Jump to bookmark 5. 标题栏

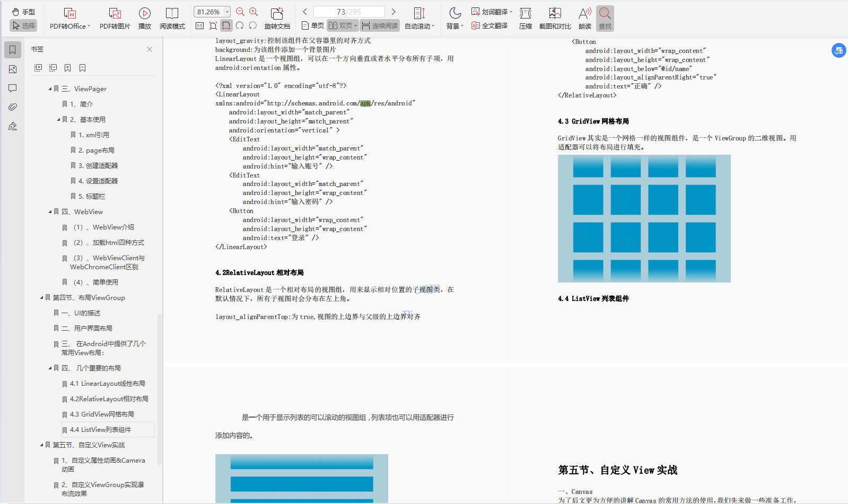[92, 197]
